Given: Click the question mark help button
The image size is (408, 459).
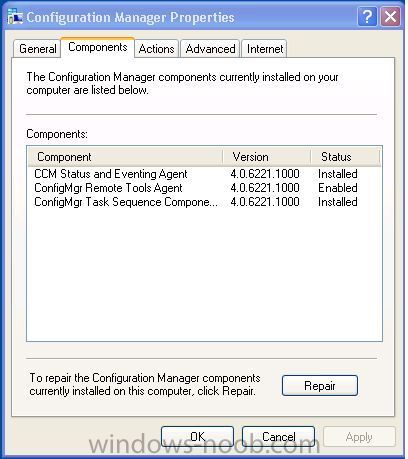Looking at the screenshot, I should 367,16.
